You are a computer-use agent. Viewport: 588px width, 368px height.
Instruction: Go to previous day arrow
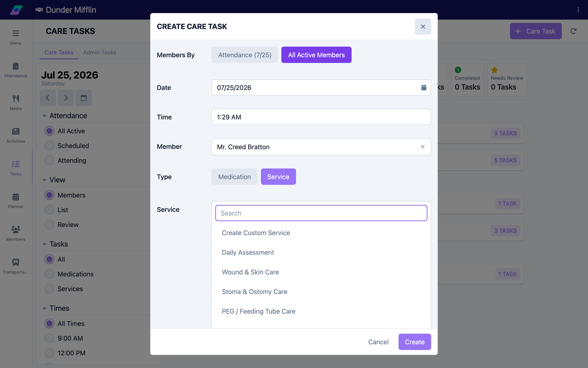click(x=48, y=98)
